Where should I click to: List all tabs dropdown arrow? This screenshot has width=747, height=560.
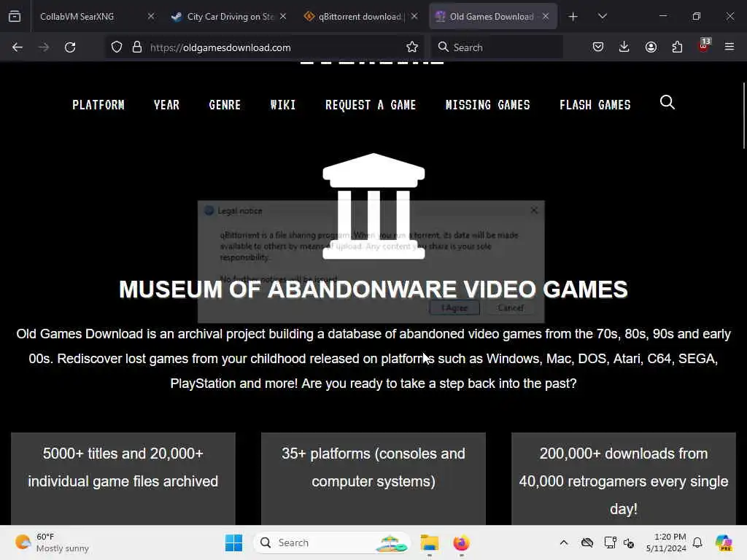603,16
